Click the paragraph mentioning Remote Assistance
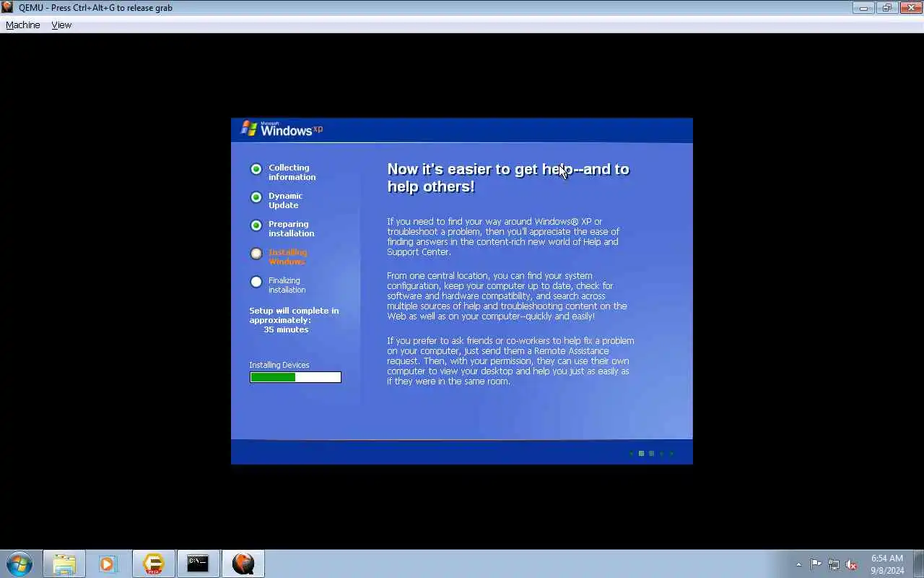 point(510,361)
